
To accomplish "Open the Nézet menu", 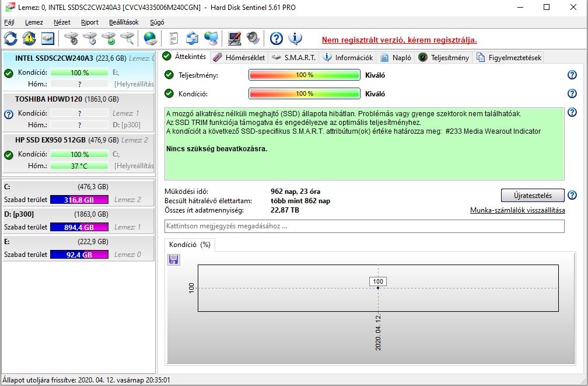I will pos(62,22).
